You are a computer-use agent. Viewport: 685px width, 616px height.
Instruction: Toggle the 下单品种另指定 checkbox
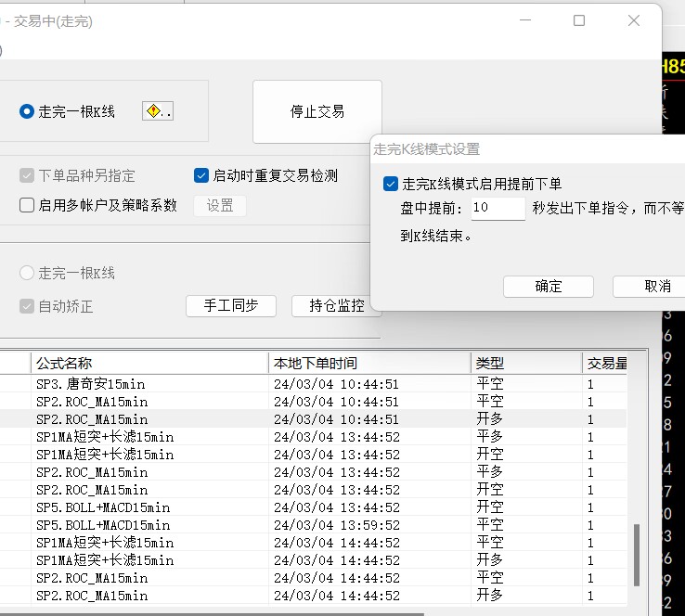pyautogui.click(x=27, y=175)
